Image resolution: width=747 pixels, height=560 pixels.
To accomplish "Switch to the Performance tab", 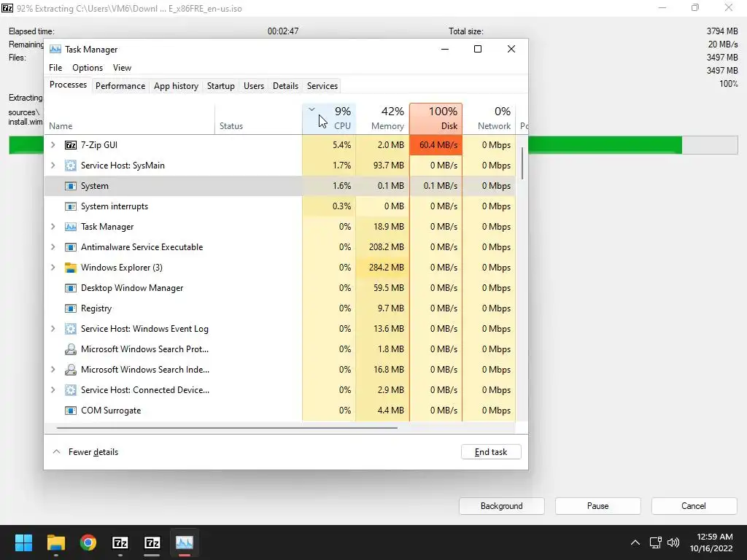I will (120, 86).
